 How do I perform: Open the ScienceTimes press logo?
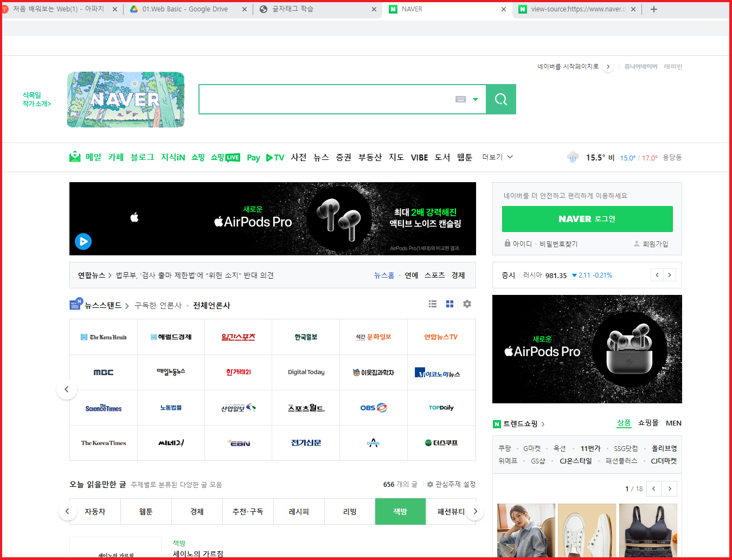pyautogui.click(x=104, y=408)
